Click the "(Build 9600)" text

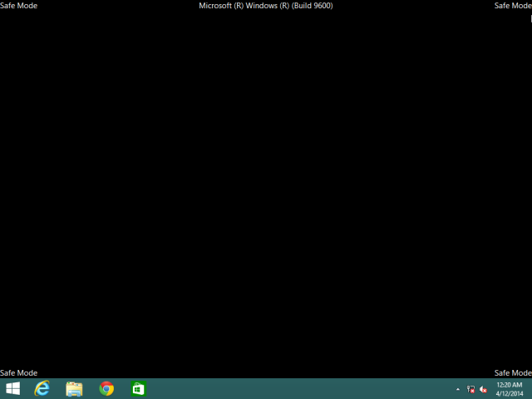pyautogui.click(x=309, y=6)
